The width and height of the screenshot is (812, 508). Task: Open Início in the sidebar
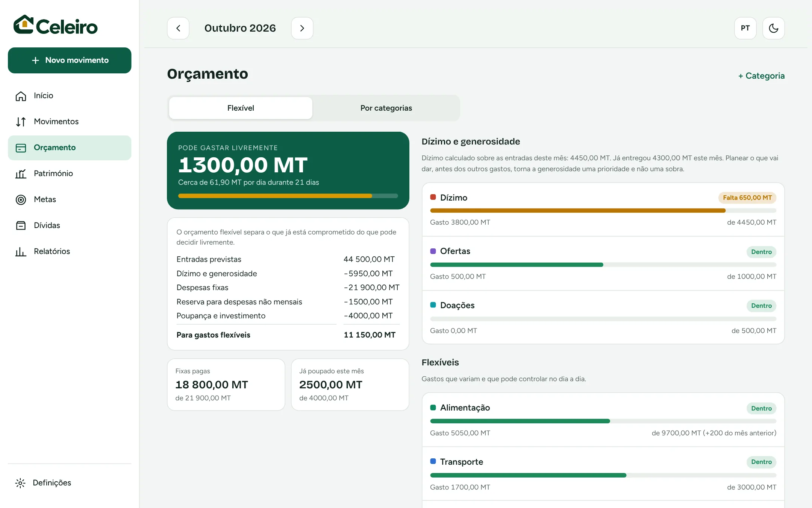click(x=70, y=96)
